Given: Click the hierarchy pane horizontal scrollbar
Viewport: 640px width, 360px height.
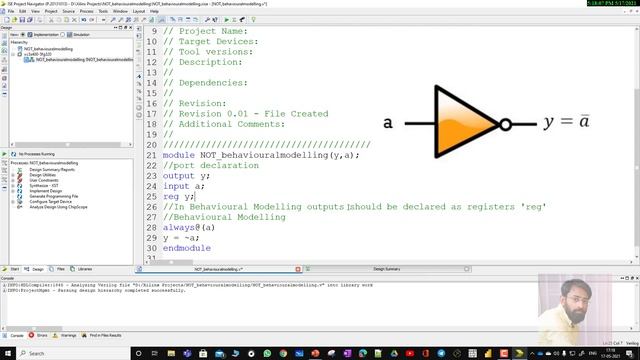Looking at the screenshot, I should [x=67, y=144].
